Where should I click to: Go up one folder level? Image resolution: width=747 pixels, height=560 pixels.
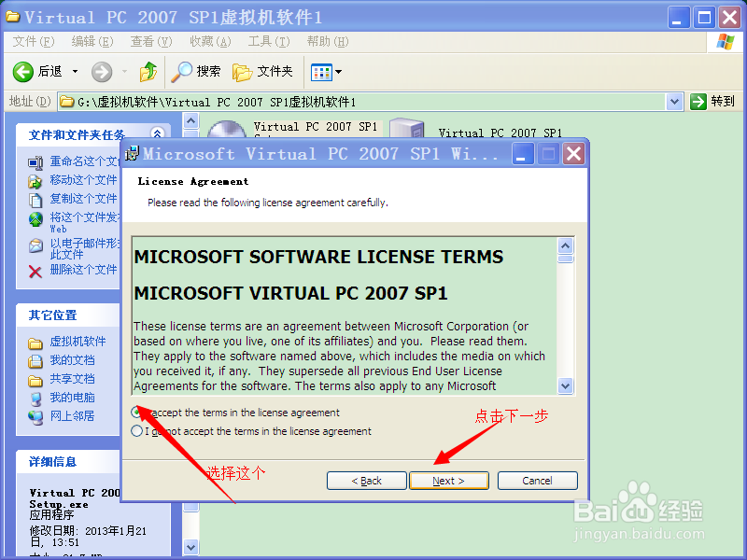[148, 72]
